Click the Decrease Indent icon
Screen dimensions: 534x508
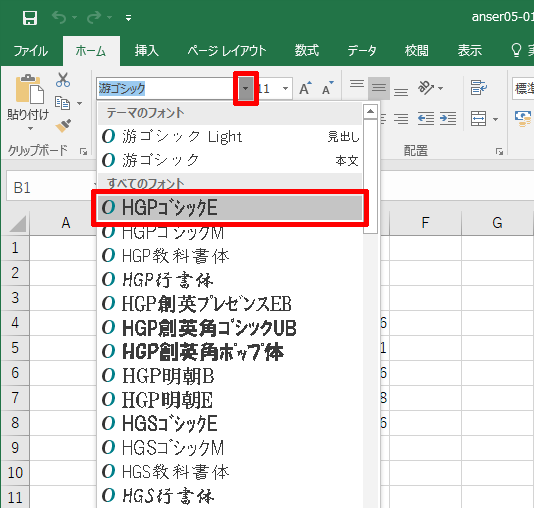pyautogui.click(x=426, y=118)
